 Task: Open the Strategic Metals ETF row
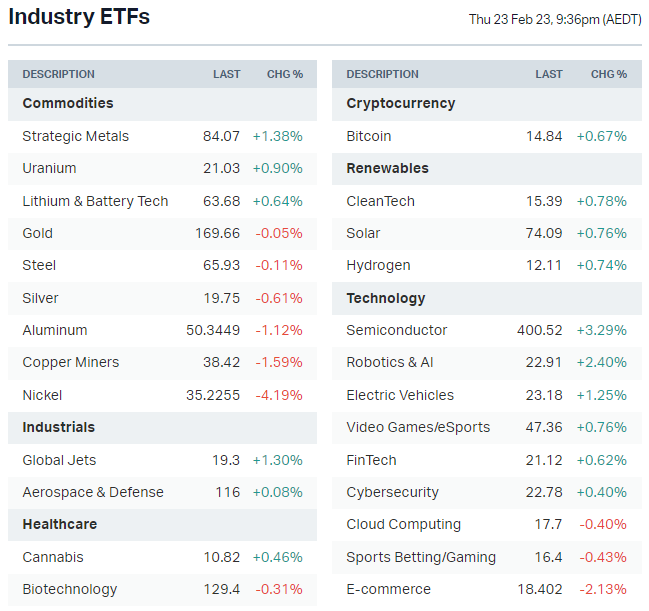[76, 136]
